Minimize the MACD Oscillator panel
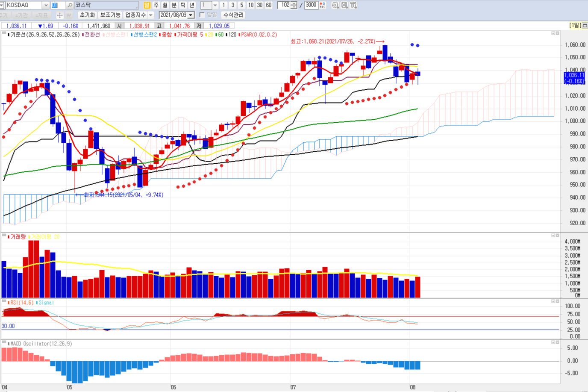Image resolution: width=588 pixels, height=392 pixels. point(553,342)
